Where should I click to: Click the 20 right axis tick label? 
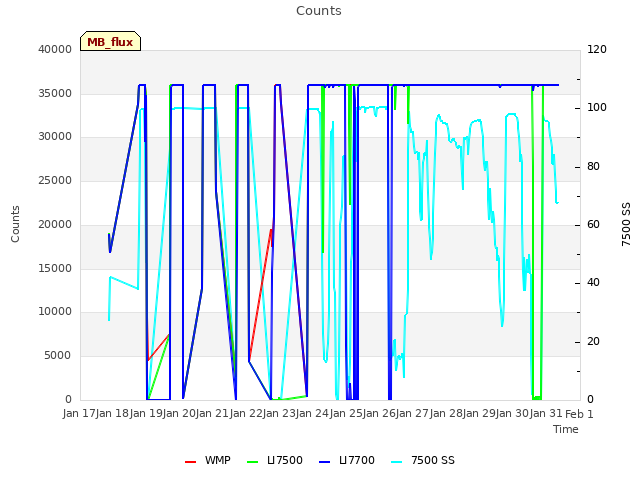(593, 342)
